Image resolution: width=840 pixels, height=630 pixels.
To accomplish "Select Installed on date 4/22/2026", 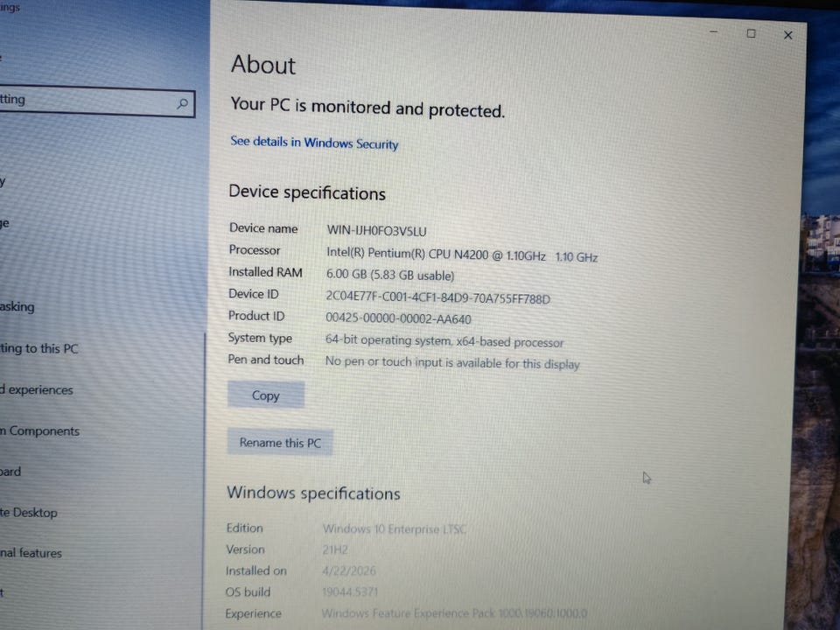I will (349, 571).
